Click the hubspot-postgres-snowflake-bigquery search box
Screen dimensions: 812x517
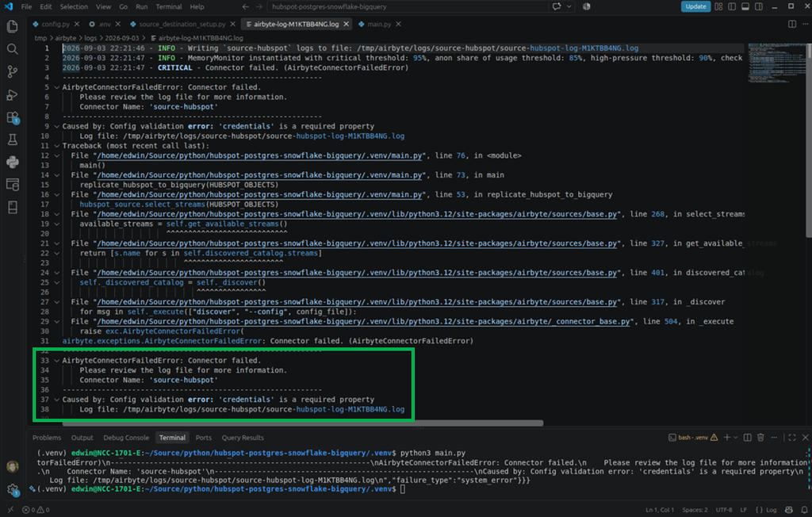(408, 6)
